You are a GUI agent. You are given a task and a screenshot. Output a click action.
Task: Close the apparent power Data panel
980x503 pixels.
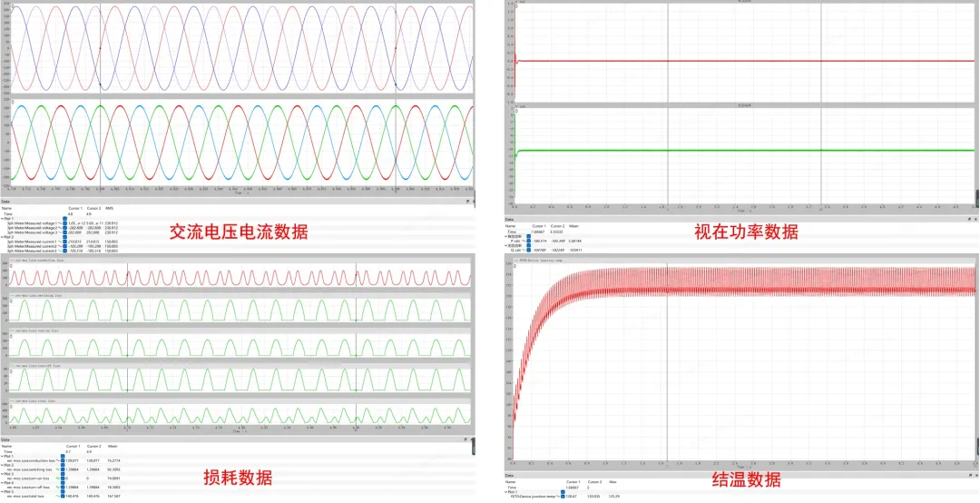975,219
